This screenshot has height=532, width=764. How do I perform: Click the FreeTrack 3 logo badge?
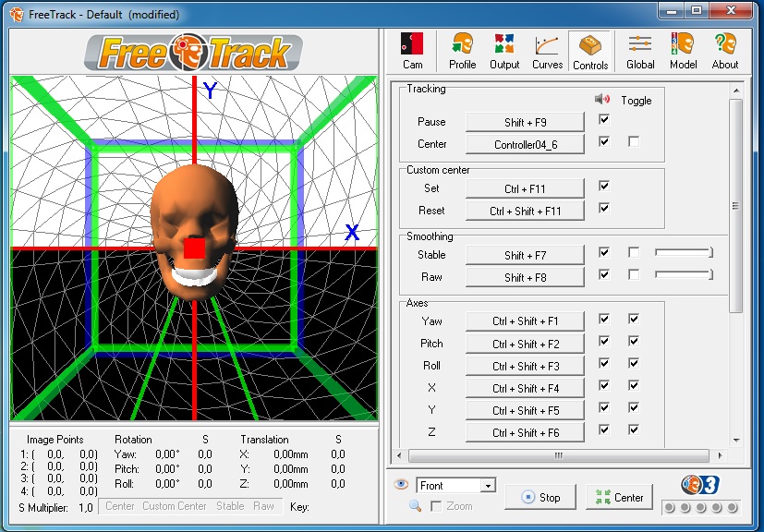700,485
